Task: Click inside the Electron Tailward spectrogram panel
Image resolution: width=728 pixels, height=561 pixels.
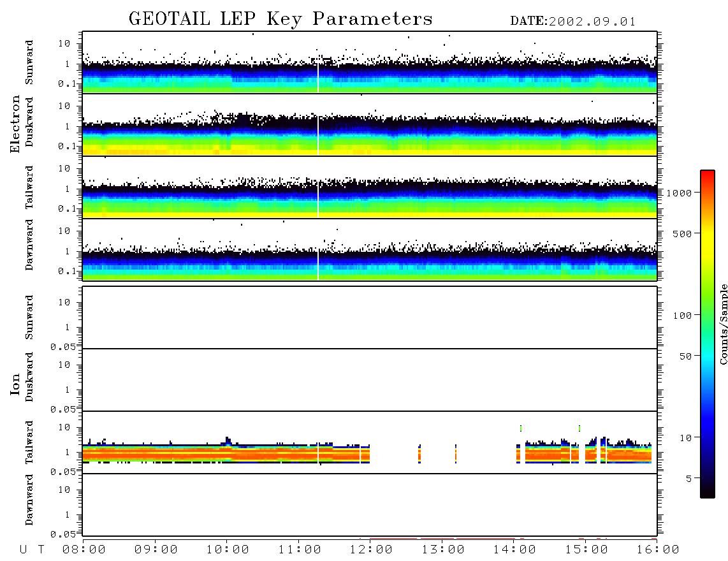Action: [370, 187]
